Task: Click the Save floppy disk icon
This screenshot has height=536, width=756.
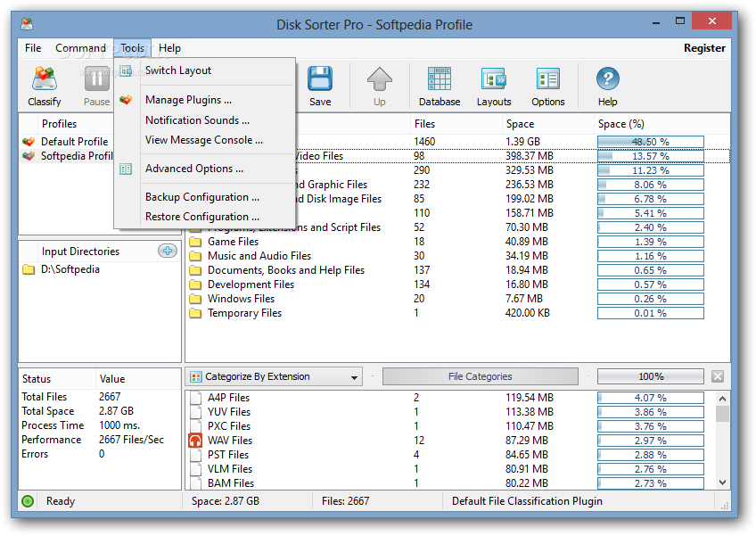Action: (x=320, y=79)
